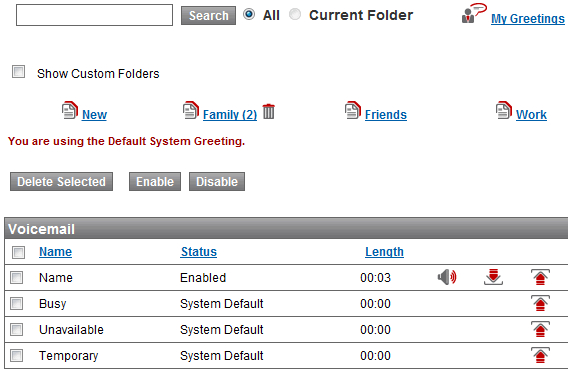This screenshot has width=573, height=373.
Task: Open the Friends folder link
Action: 386,115
